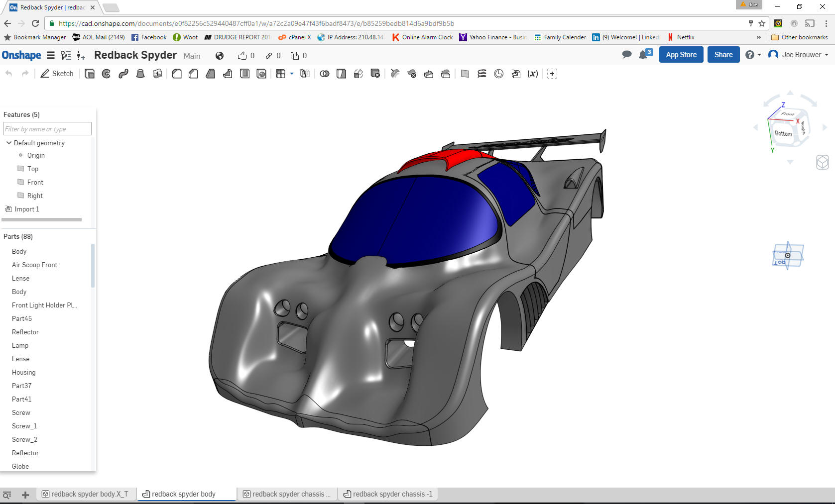835x504 pixels.
Task: Select the Extrude tool
Action: tap(90, 74)
